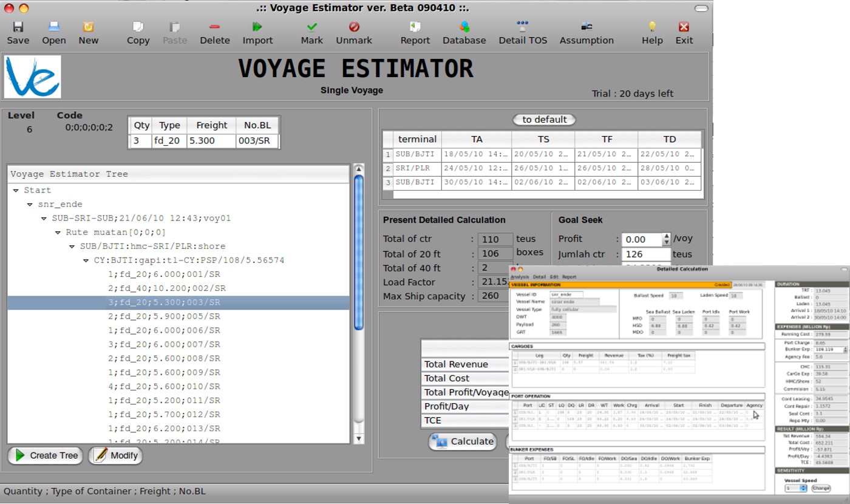The height and width of the screenshot is (504, 850).
Task: Open the Import tool
Action: 257,27
